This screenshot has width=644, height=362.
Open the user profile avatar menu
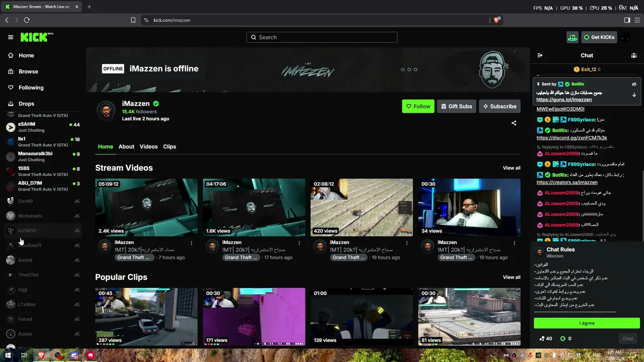pyautogui.click(x=625, y=37)
